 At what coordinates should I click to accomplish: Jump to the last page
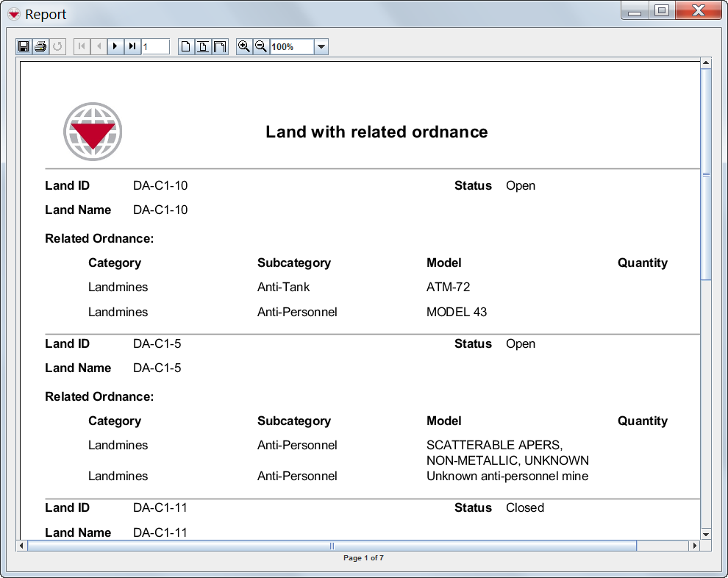pyautogui.click(x=132, y=47)
